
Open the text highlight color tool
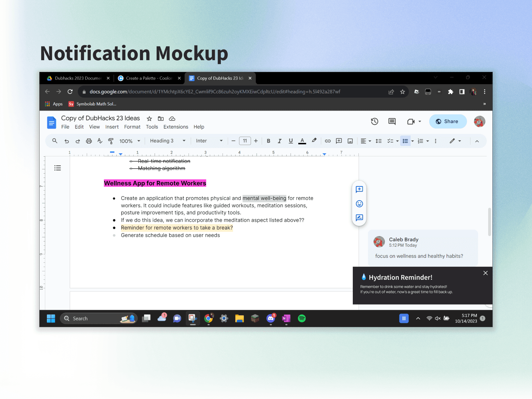[314, 141]
